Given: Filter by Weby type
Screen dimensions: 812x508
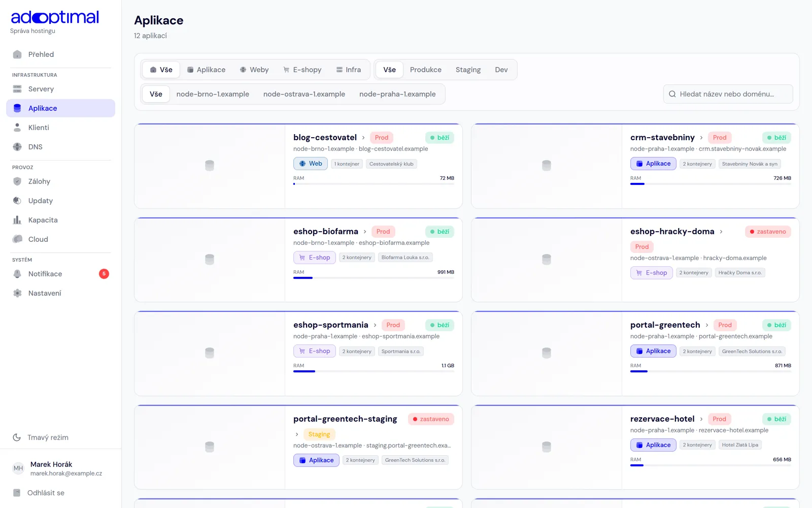Looking at the screenshot, I should coord(254,70).
